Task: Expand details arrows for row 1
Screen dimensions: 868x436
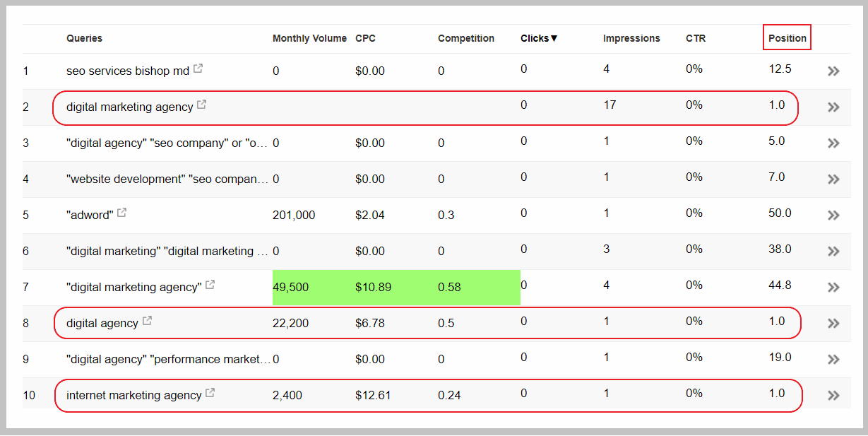Action: (833, 71)
